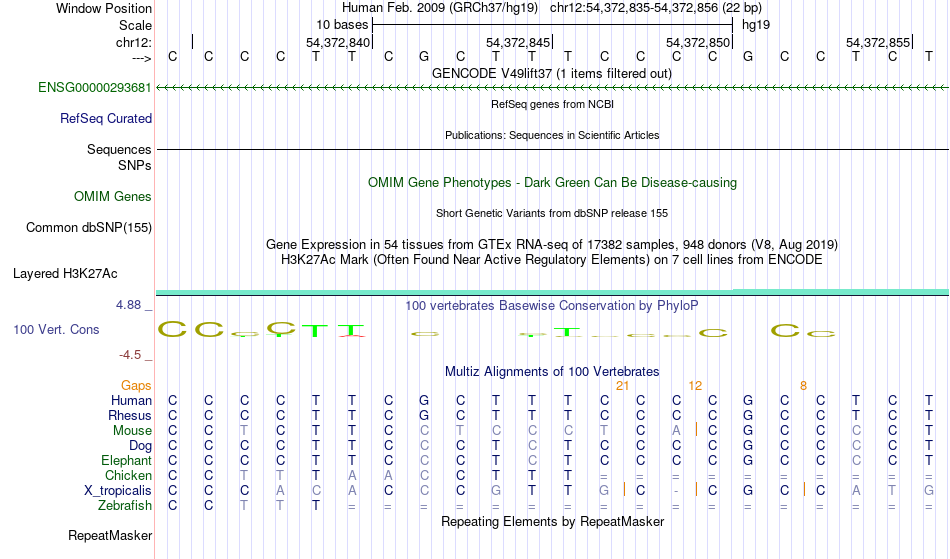Screen dimensions: 950x559
Task: Click the Human Feb. 2009 (GRCh37/hg19) title
Action: pos(439,8)
